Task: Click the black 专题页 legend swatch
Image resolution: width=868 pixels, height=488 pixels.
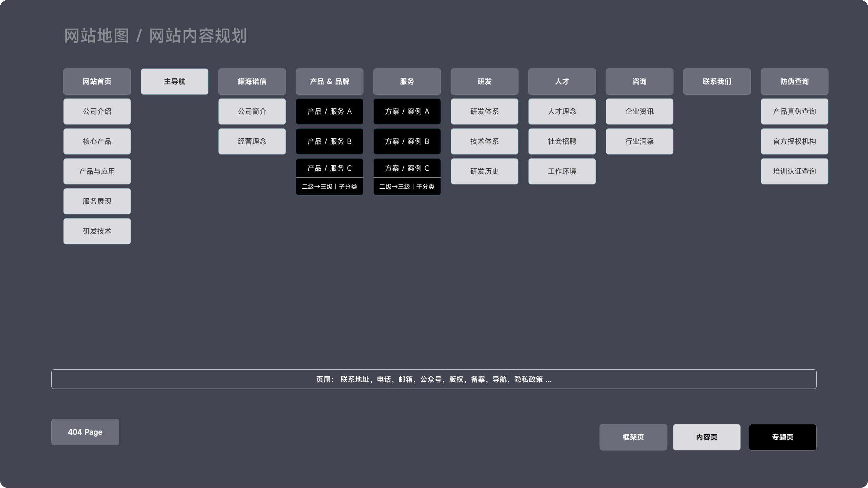Action: pyautogui.click(x=782, y=437)
